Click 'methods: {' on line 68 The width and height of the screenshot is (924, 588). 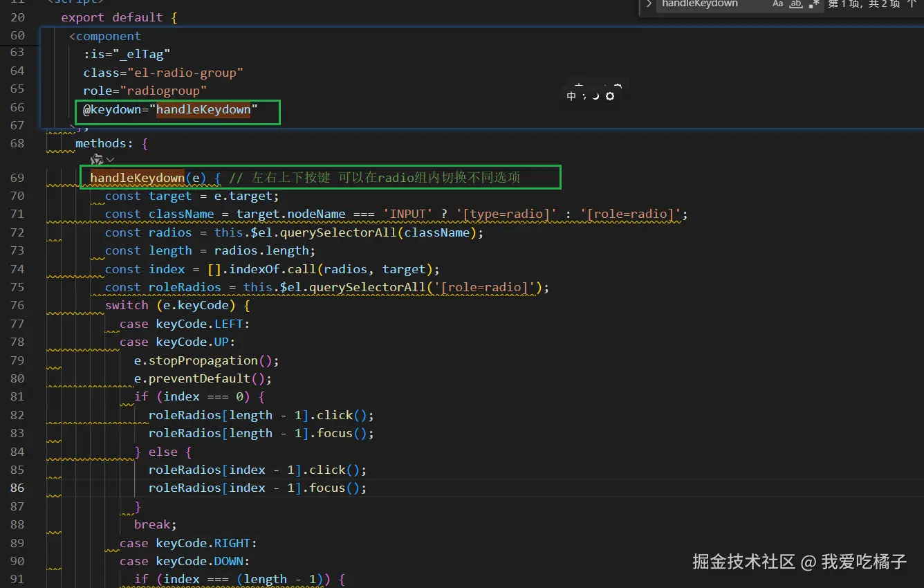112,143
